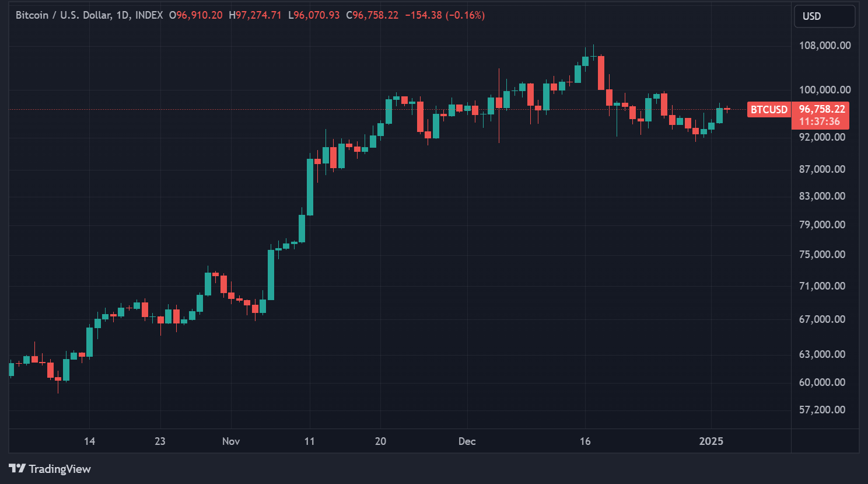Image resolution: width=868 pixels, height=484 pixels.
Task: Click the 60,000.00 price axis label
Action: click(822, 382)
